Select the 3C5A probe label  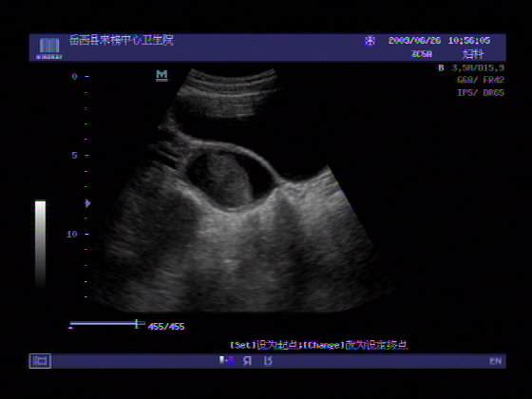click(422, 54)
